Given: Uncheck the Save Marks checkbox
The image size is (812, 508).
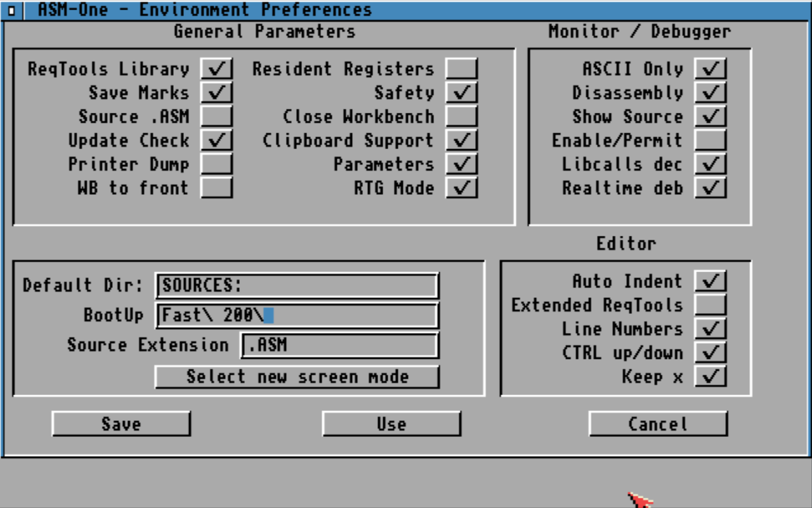Looking at the screenshot, I should pos(217,93).
